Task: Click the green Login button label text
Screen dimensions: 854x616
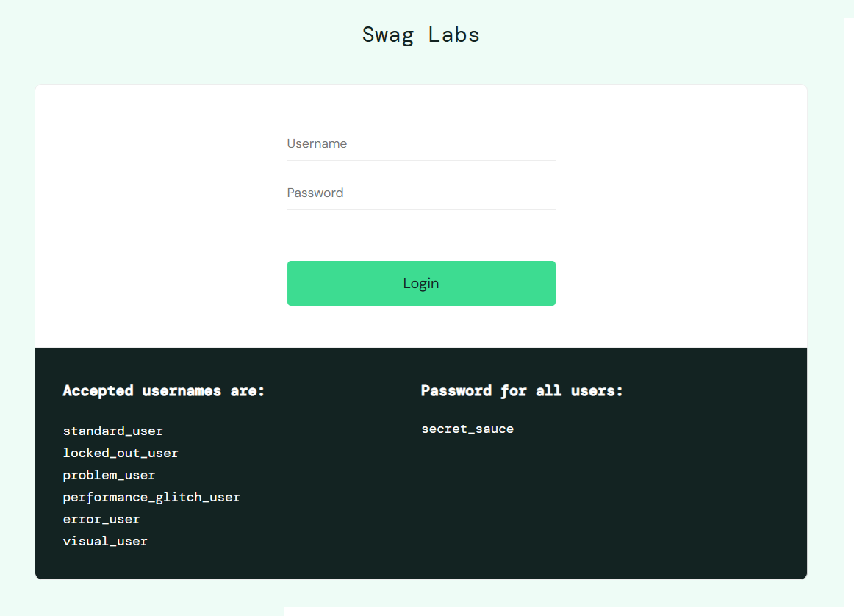Action: coord(421,283)
